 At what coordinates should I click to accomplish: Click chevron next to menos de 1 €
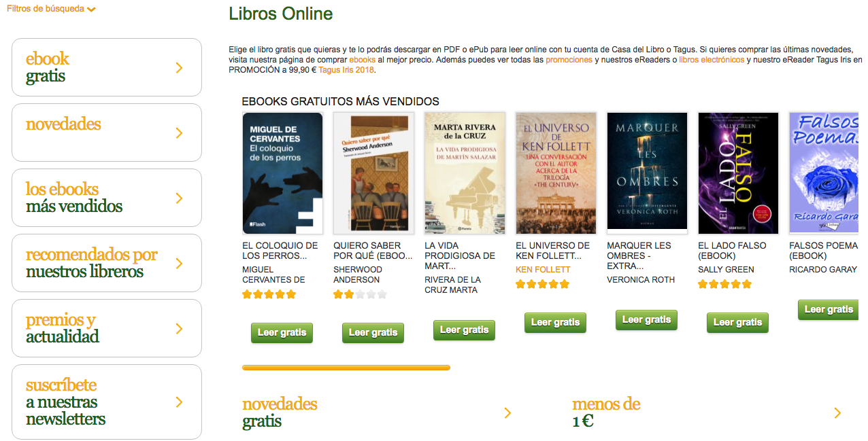(837, 412)
